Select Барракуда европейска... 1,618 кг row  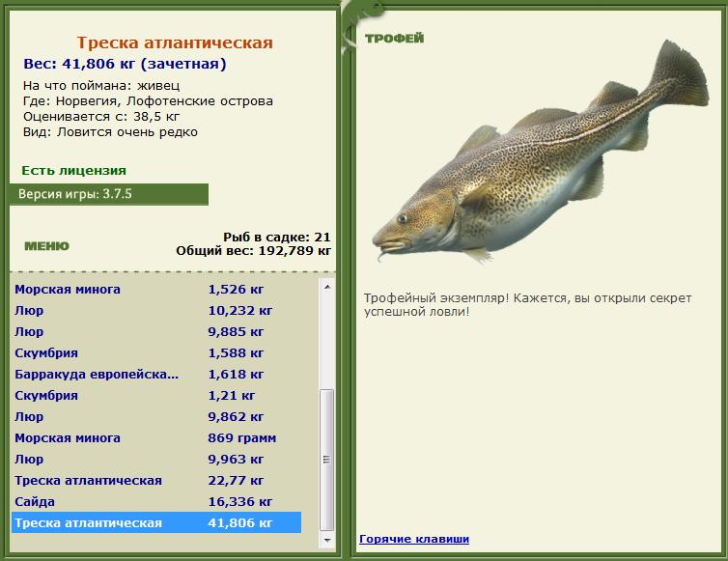(156, 374)
